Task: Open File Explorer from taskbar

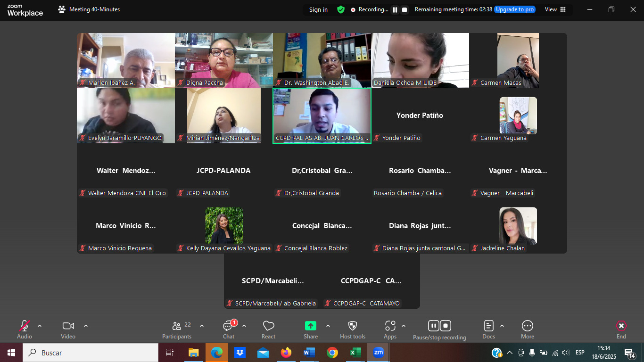Action: (x=194, y=353)
